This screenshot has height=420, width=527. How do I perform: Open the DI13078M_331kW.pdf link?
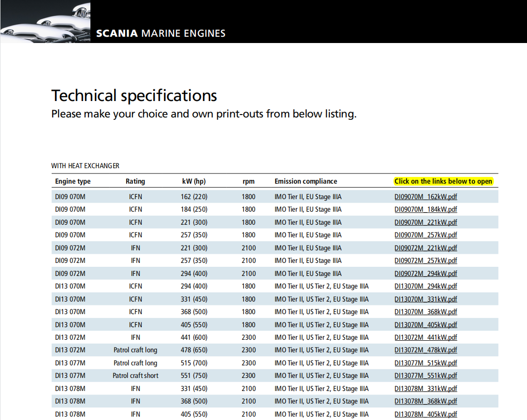pos(425,389)
